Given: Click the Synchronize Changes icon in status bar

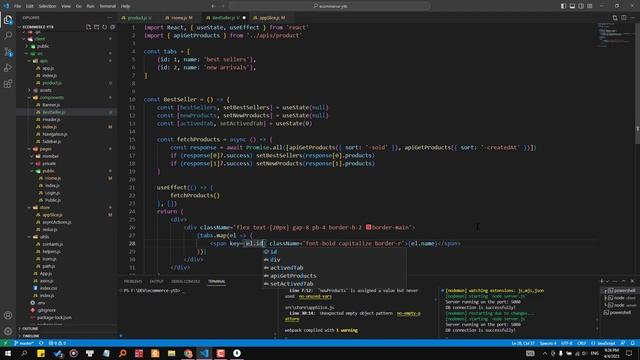Looking at the screenshot, I should (41, 343).
